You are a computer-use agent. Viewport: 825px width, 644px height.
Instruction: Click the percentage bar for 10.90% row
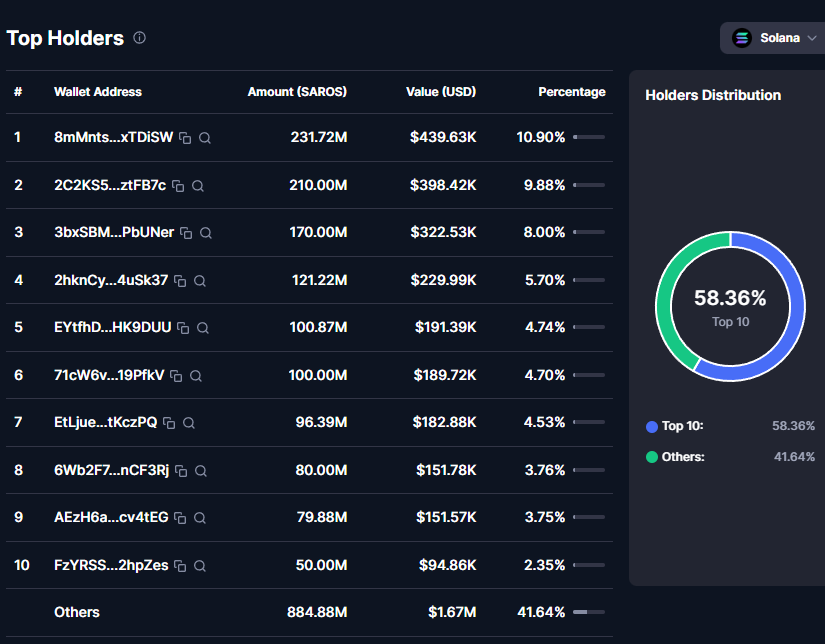tap(588, 138)
